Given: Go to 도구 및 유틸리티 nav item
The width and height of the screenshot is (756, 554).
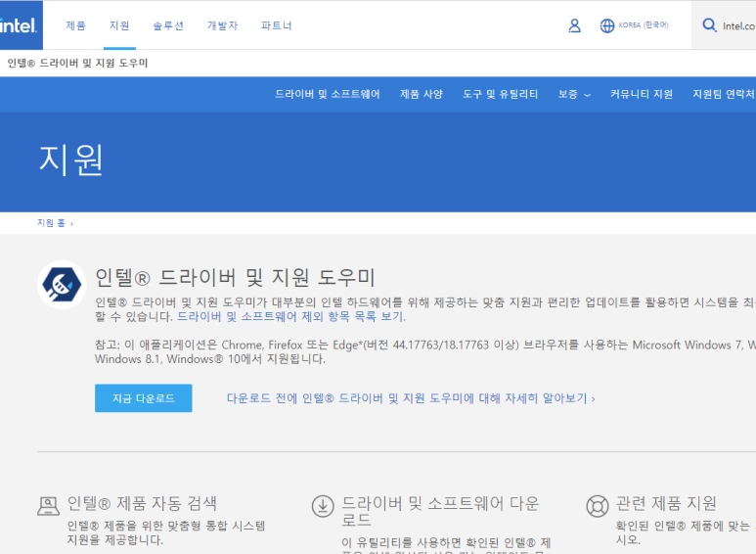Looking at the screenshot, I should (500, 94).
